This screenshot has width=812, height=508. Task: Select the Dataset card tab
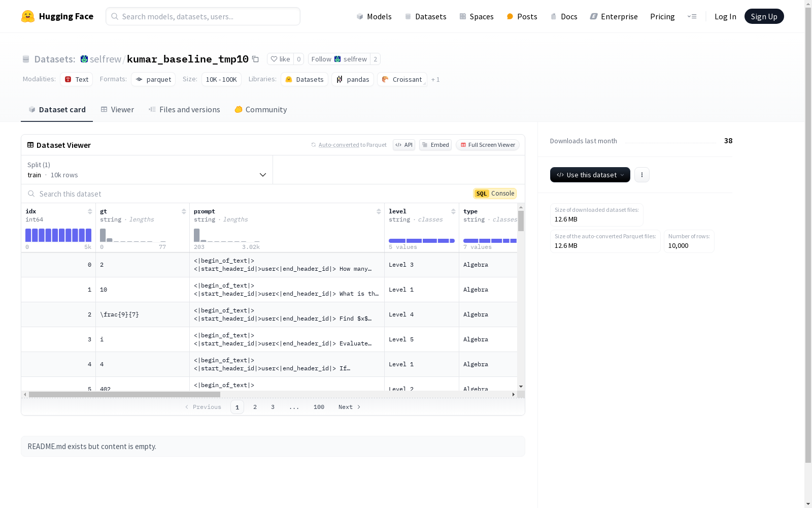point(57,110)
